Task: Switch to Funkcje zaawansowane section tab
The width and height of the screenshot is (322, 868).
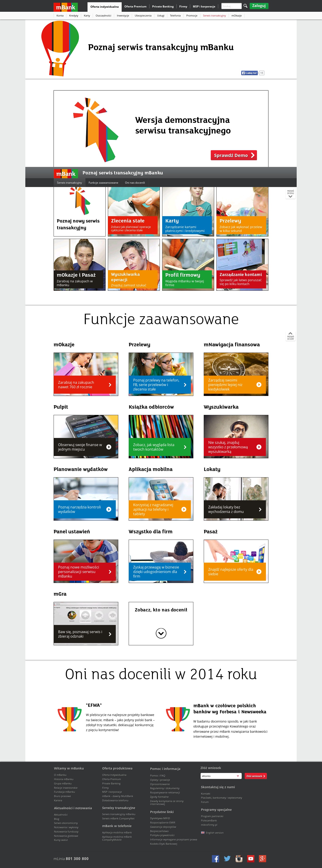Action: [x=104, y=183]
